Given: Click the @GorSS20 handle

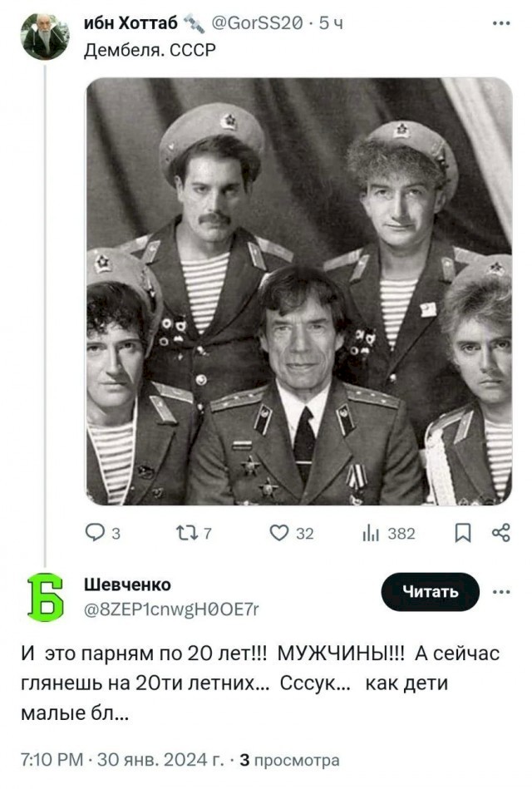Looking at the screenshot, I should [257, 23].
